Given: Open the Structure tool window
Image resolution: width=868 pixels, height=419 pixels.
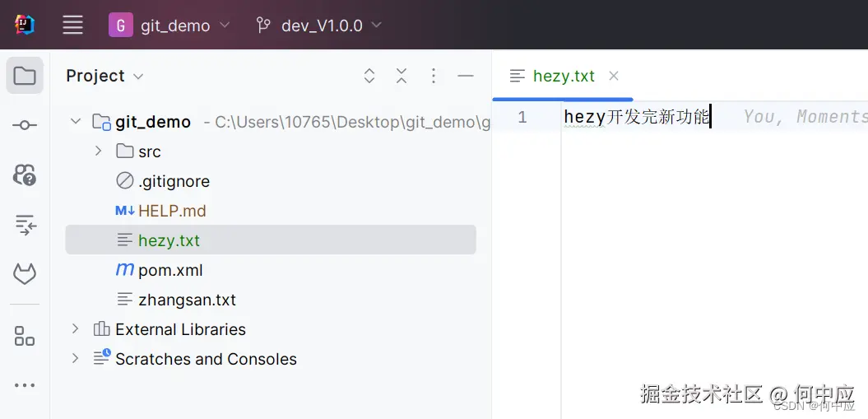Looking at the screenshot, I should coord(25,336).
